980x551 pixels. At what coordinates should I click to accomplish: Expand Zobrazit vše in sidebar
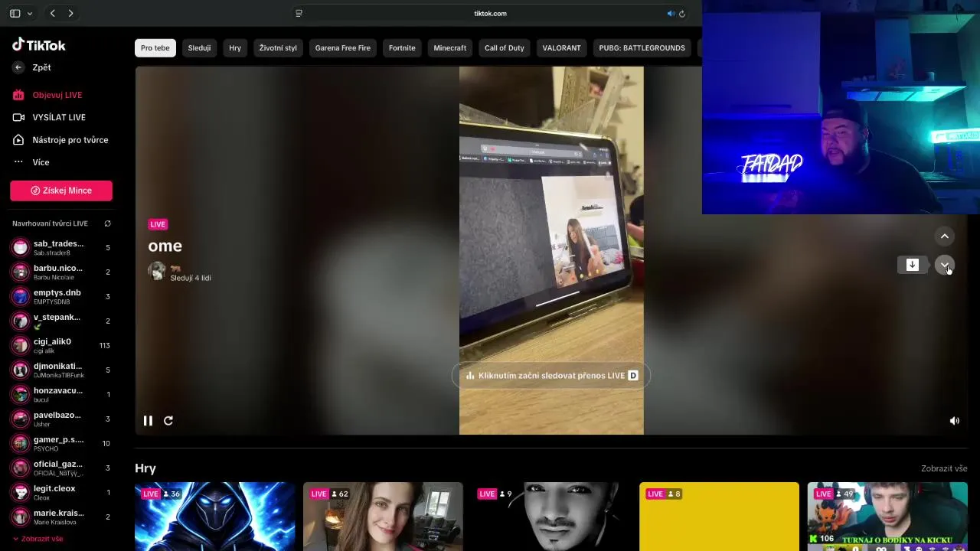[38, 539]
